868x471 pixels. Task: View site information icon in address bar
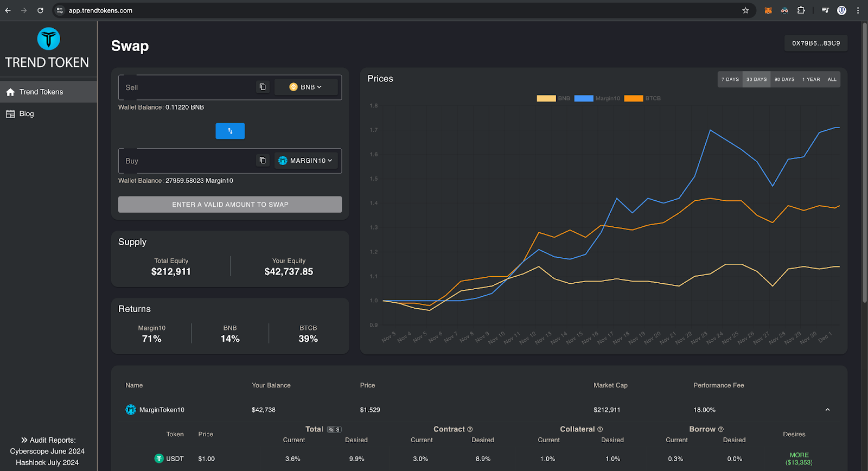pyautogui.click(x=60, y=10)
